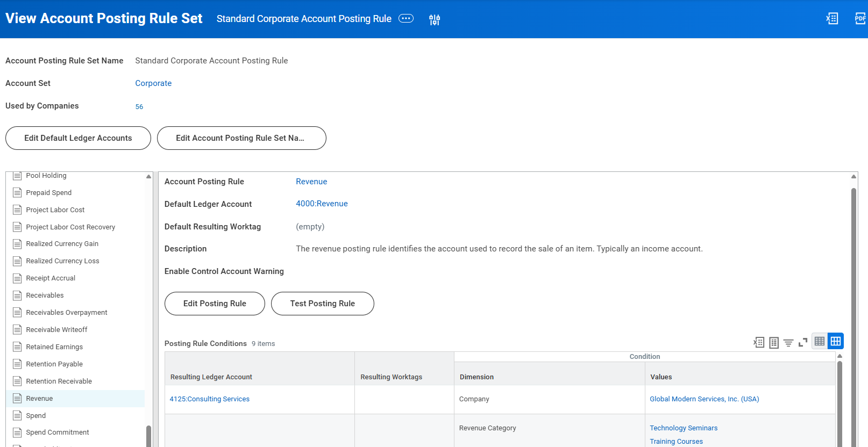The height and width of the screenshot is (447, 868).
Task: Click the document icon beside Project Labor Cost
Action: [x=17, y=210]
